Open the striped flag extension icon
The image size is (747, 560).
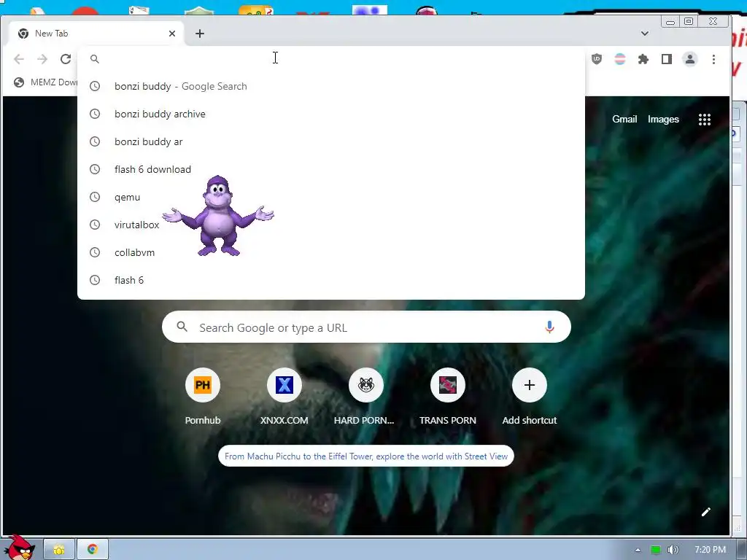[x=620, y=59]
